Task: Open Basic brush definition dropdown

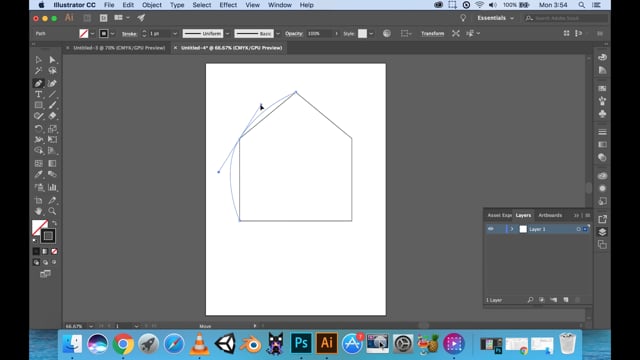Action: [278, 33]
